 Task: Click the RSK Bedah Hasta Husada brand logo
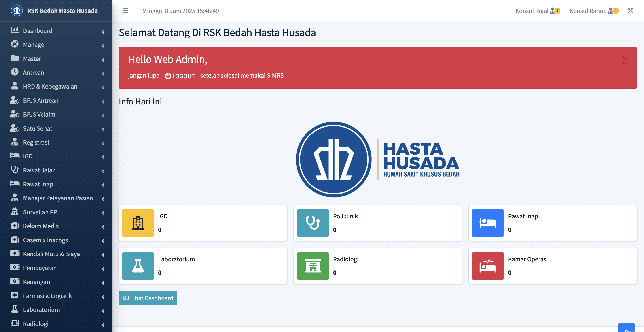click(17, 11)
